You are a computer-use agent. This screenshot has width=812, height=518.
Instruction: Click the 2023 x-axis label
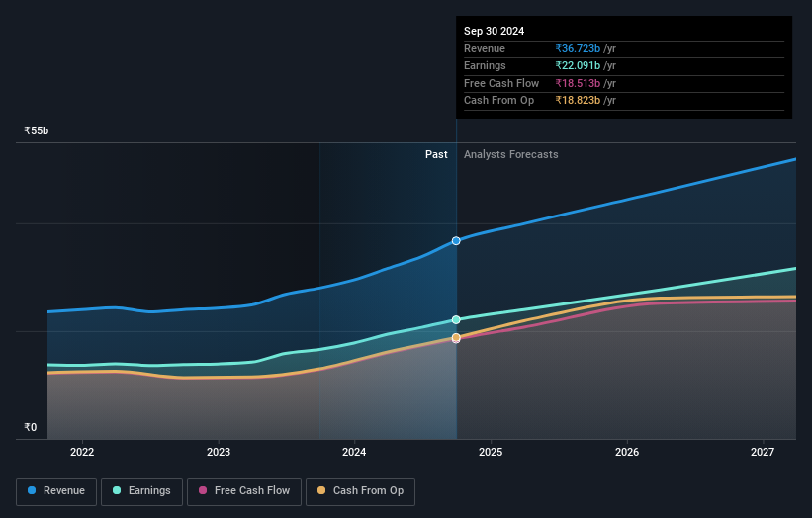tap(219, 453)
